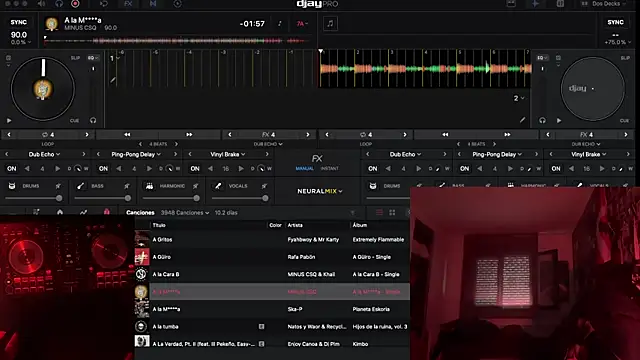Screen dimensions: 640x360
Task: Click the Automix loop-arrow icon in toolbar
Action: [x=104, y=4]
